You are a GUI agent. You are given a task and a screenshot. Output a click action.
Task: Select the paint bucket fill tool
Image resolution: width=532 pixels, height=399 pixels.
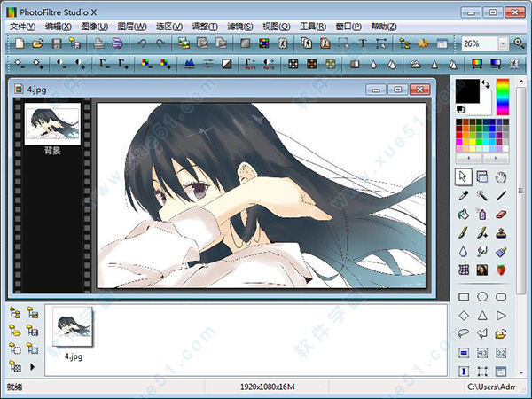click(464, 214)
